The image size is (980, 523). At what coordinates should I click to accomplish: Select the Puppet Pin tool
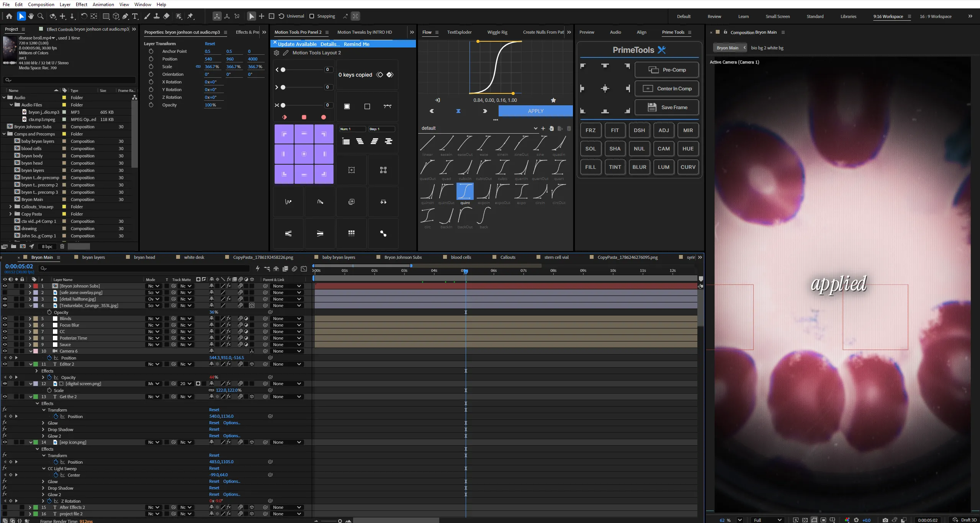click(190, 16)
